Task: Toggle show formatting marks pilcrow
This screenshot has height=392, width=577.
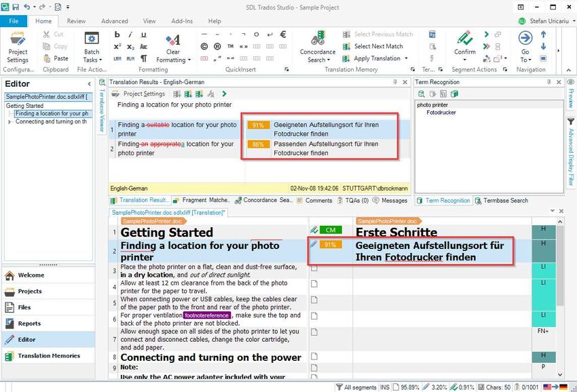Action: [x=143, y=58]
